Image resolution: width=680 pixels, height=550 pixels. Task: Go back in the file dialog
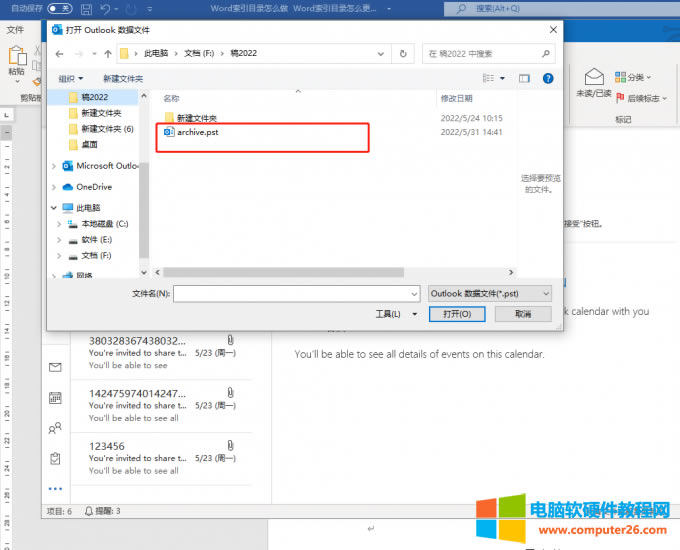(x=59, y=54)
